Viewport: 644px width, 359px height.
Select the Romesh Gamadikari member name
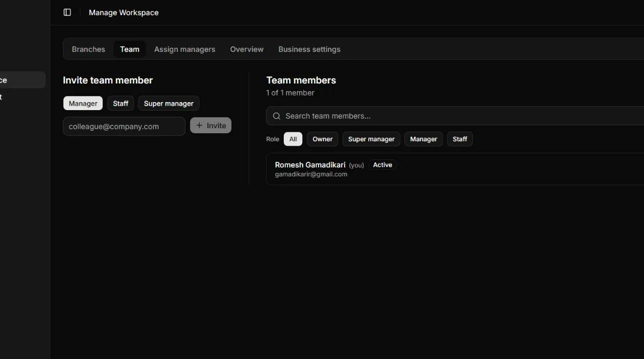click(310, 165)
